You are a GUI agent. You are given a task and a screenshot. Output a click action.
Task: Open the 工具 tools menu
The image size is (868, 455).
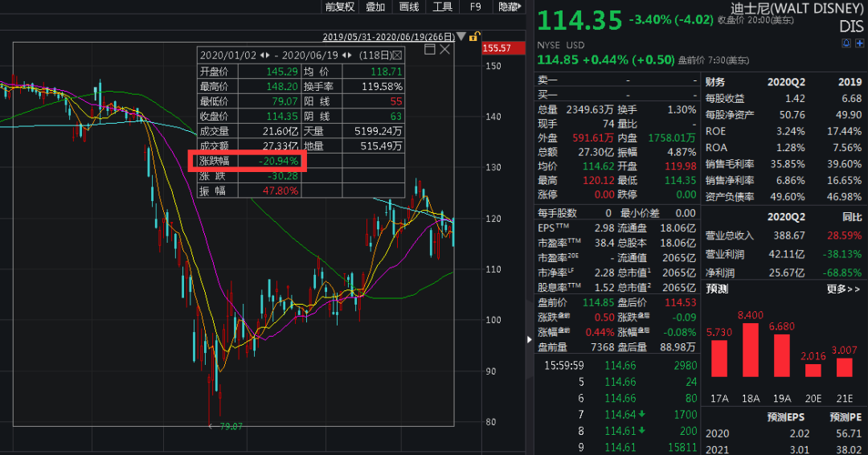443,7
